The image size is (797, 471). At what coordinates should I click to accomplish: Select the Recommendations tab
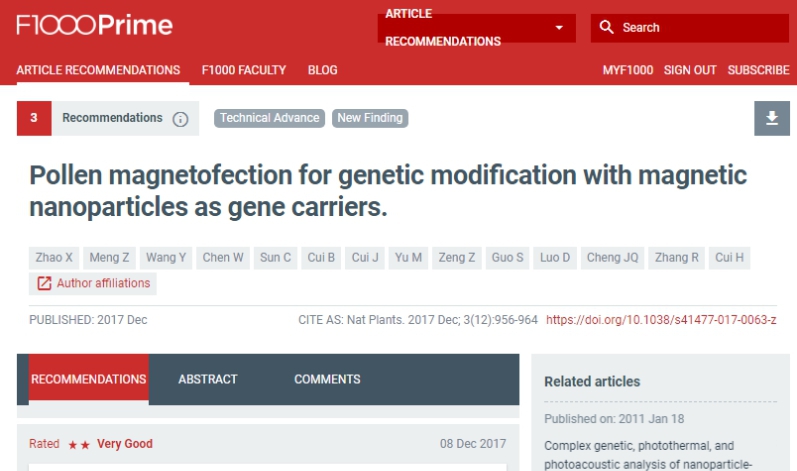pyautogui.click(x=88, y=379)
